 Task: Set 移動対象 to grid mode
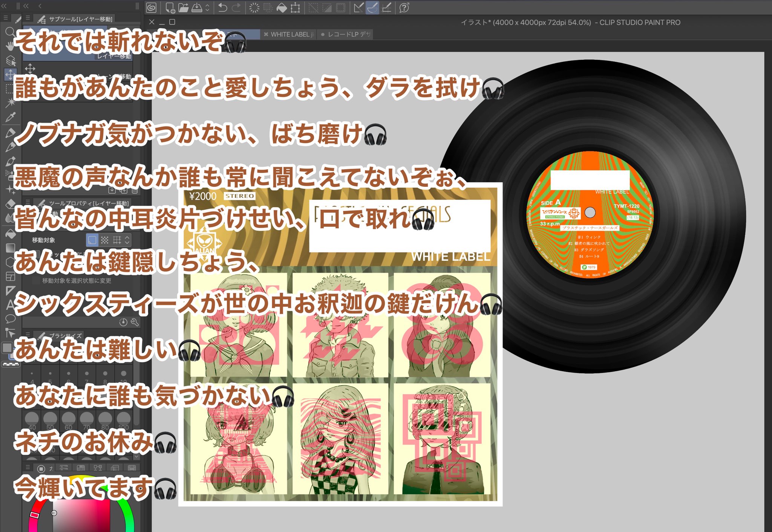pyautogui.click(x=117, y=240)
